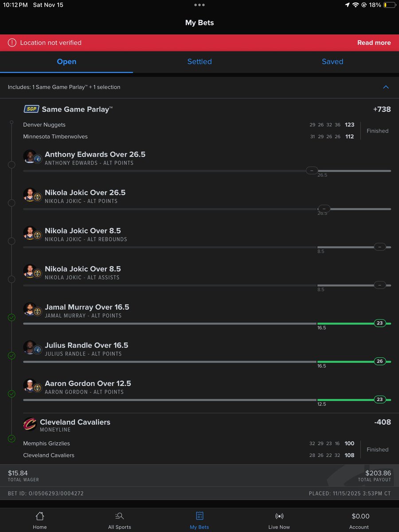Tap Jokic Alt Rebounds progress marker
Viewport: 399px width, 532px height.
[380, 247]
